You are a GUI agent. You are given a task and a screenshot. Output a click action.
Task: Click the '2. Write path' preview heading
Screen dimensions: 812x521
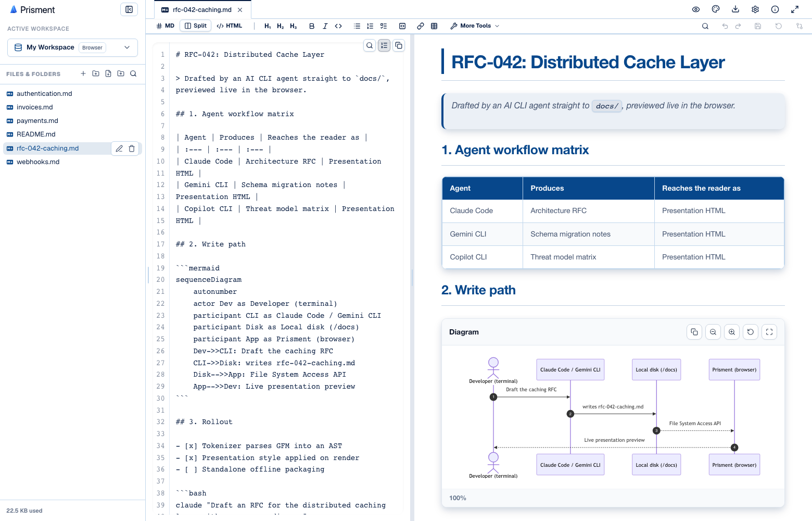coord(478,290)
